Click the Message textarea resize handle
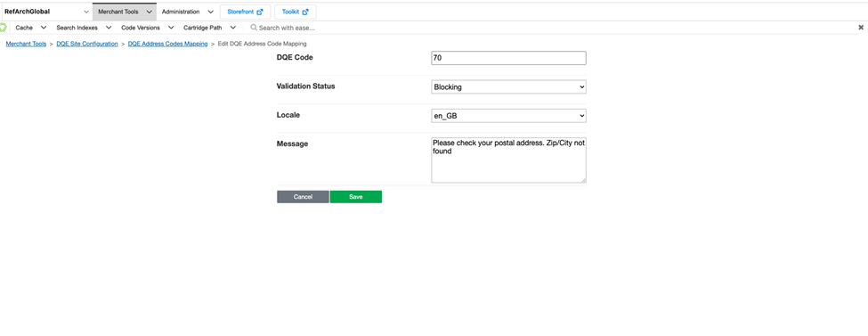The width and height of the screenshot is (868, 336). point(582,180)
